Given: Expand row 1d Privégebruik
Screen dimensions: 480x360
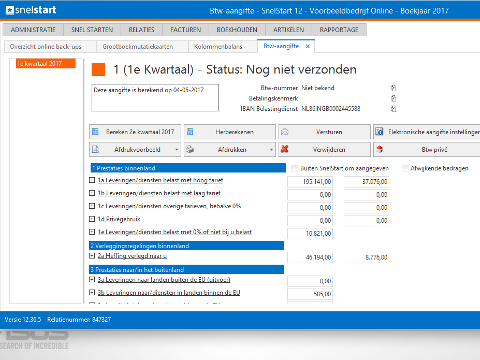Looking at the screenshot, I should 92,219.
